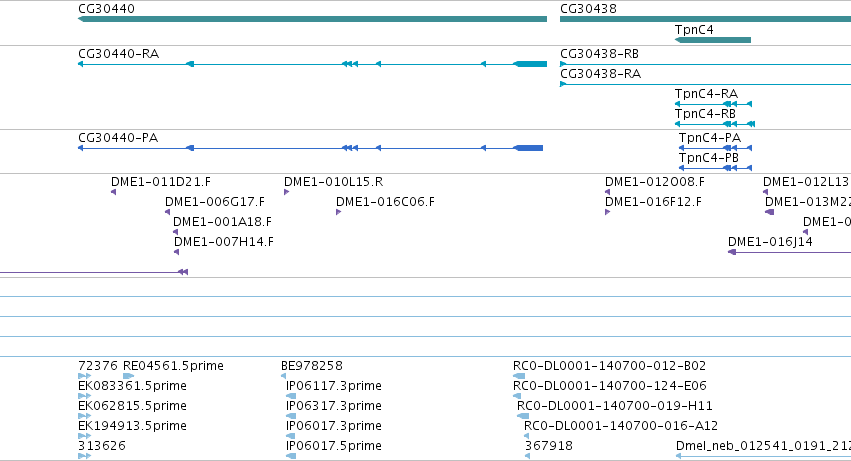Select the RE04561.5prime EST label
This screenshot has height=461, width=851.
pos(173,366)
